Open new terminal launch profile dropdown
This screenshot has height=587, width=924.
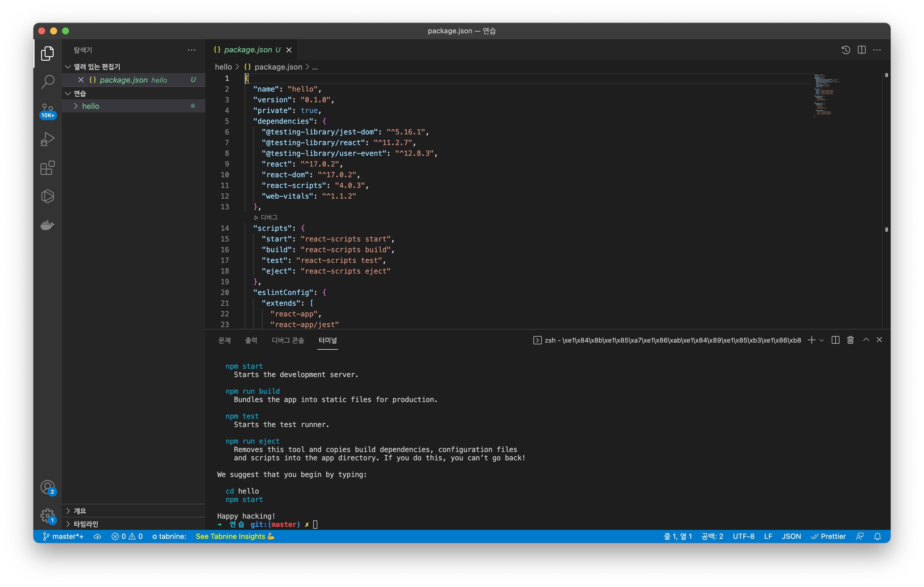tap(822, 340)
